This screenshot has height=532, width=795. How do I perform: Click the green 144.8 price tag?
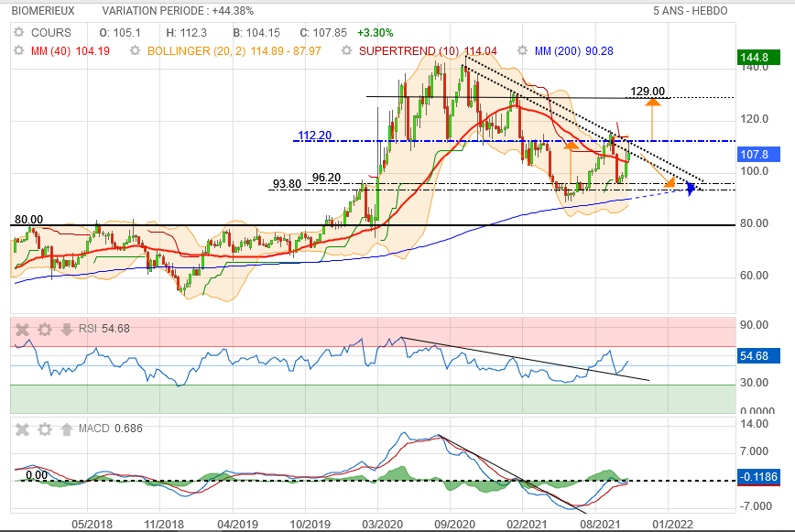click(x=758, y=58)
